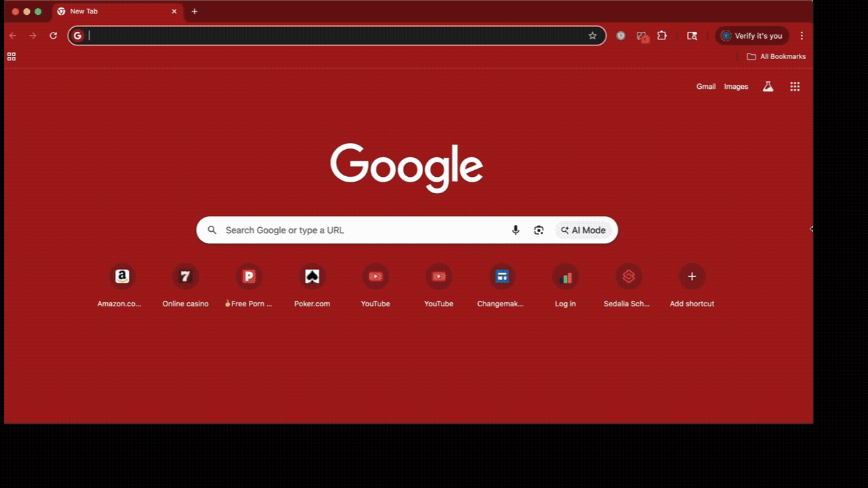
Task: Switch to AI Mode in search box
Action: tap(583, 230)
